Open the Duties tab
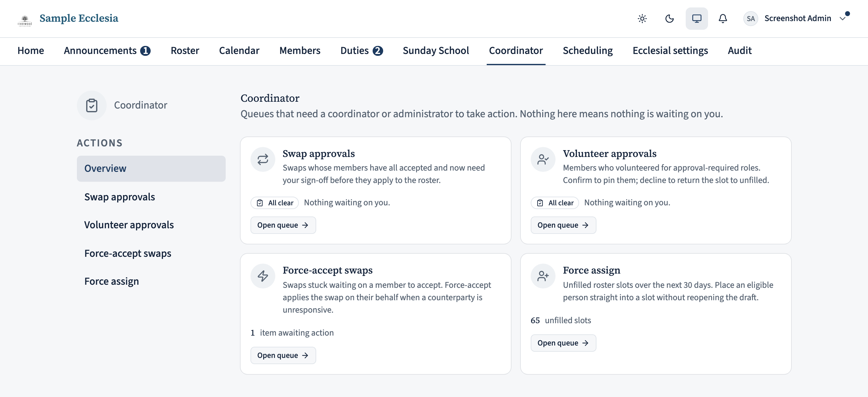 point(361,51)
